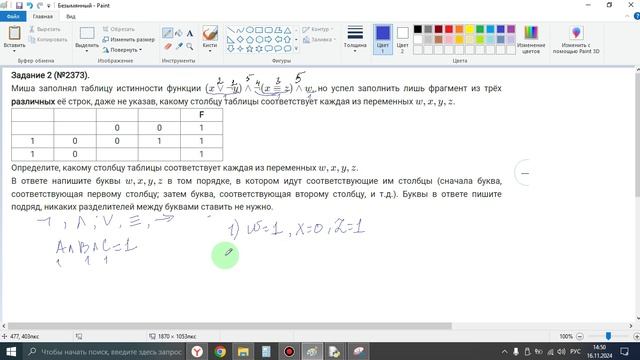The width and height of the screenshot is (640, 360).
Task: Click Resize (Изменить размер) button
Action: [x=129, y=40]
